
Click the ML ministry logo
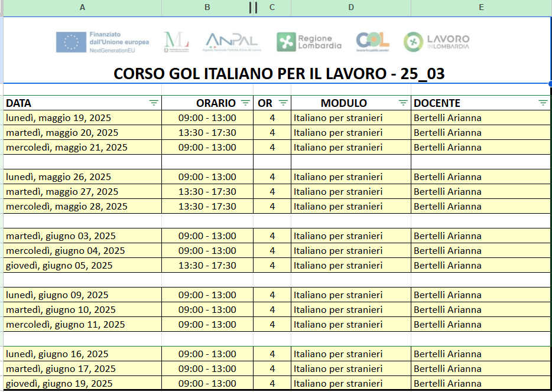(x=176, y=42)
